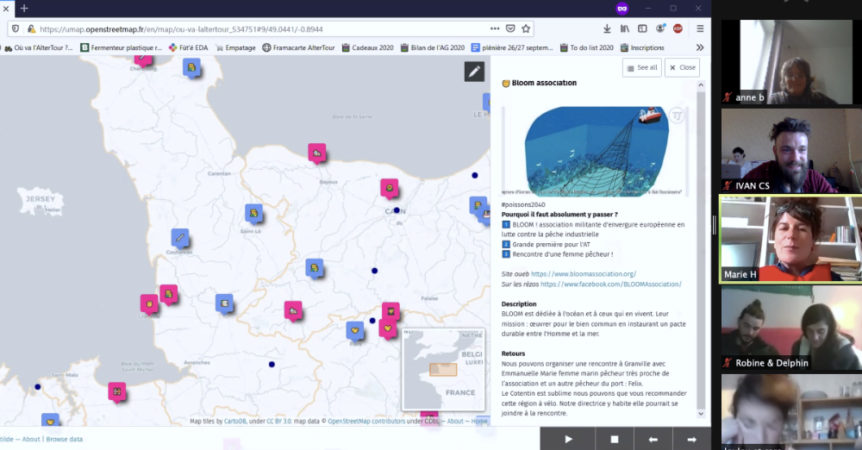862x450 pixels.
Task: Open Framacarte AlterTour bookmark
Action: click(x=299, y=48)
